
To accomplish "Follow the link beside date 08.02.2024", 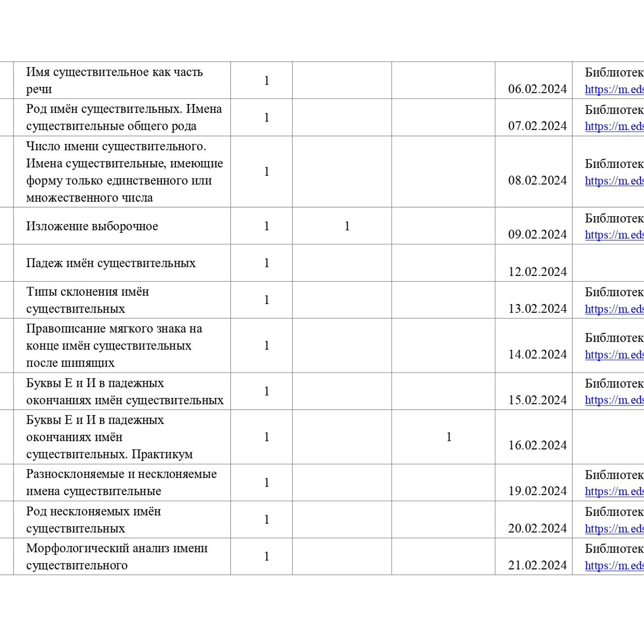I will pyautogui.click(x=614, y=181).
